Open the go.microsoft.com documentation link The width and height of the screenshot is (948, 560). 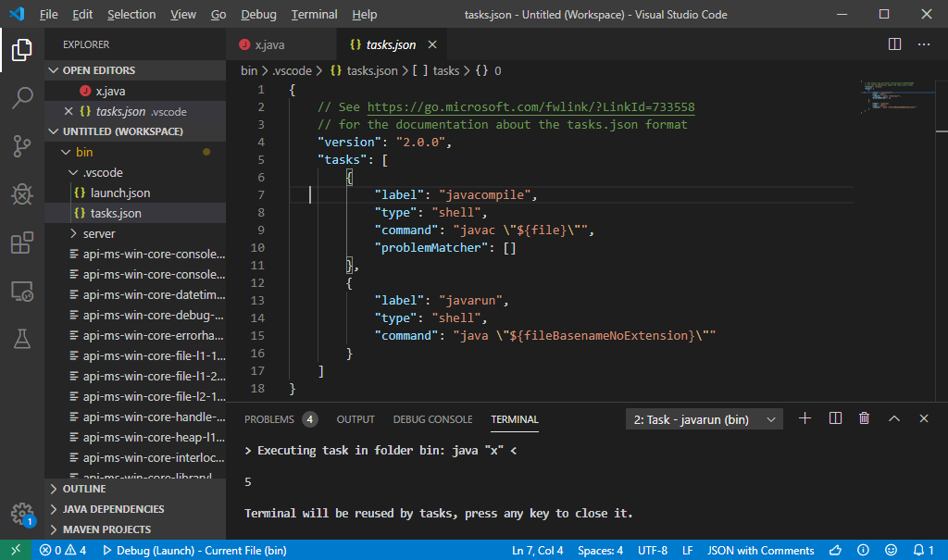[x=530, y=107]
